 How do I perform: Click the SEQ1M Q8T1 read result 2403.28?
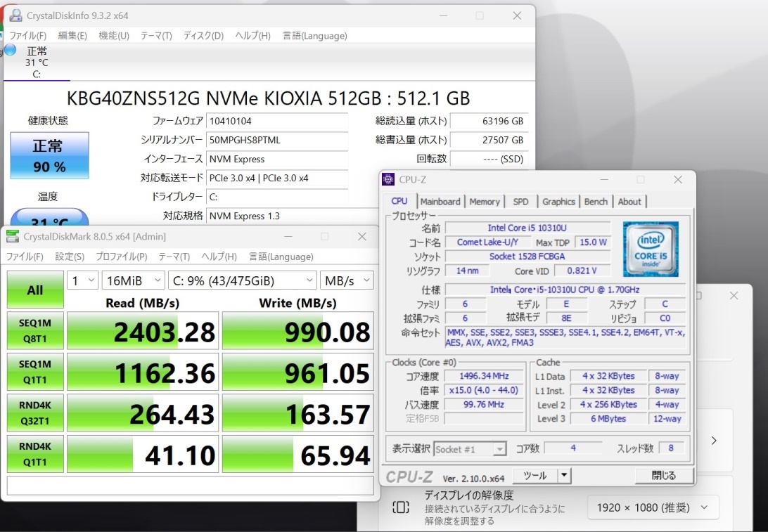point(143,331)
